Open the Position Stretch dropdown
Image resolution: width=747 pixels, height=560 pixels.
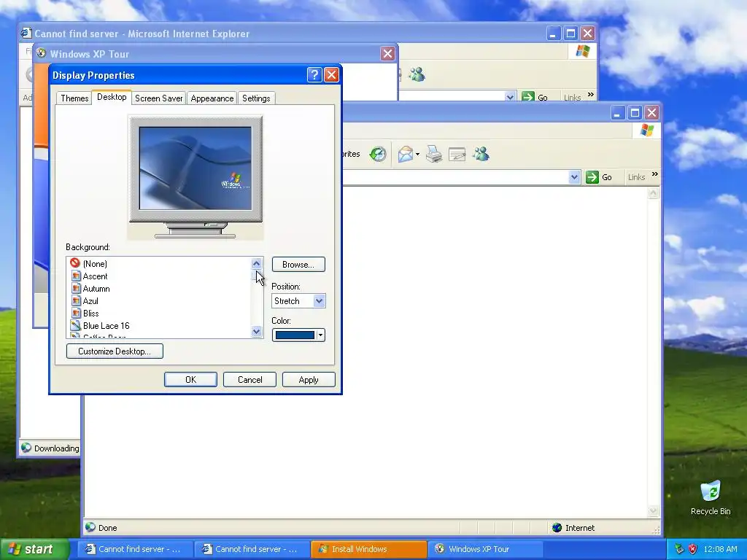coord(320,301)
